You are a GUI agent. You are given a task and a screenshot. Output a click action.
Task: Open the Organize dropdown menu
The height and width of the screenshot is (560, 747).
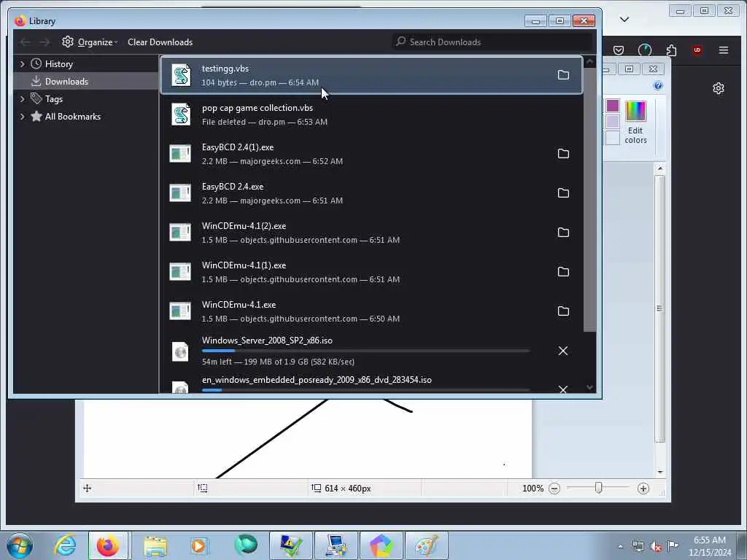click(90, 42)
